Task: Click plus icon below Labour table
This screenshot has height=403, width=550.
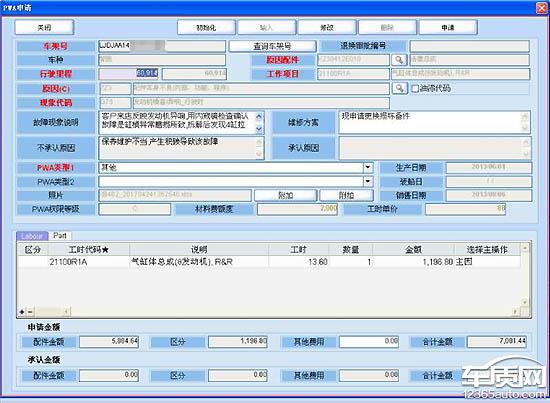Action: point(22,311)
